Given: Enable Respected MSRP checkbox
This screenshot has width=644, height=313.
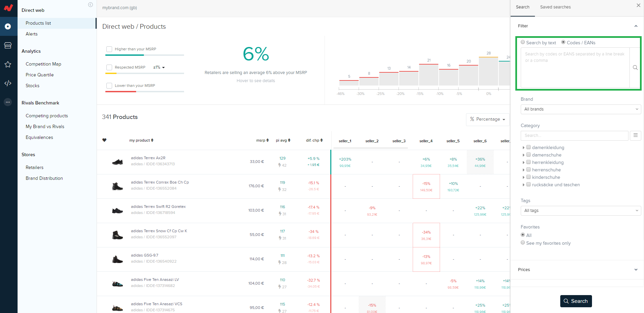Looking at the screenshot, I should click(x=109, y=67).
